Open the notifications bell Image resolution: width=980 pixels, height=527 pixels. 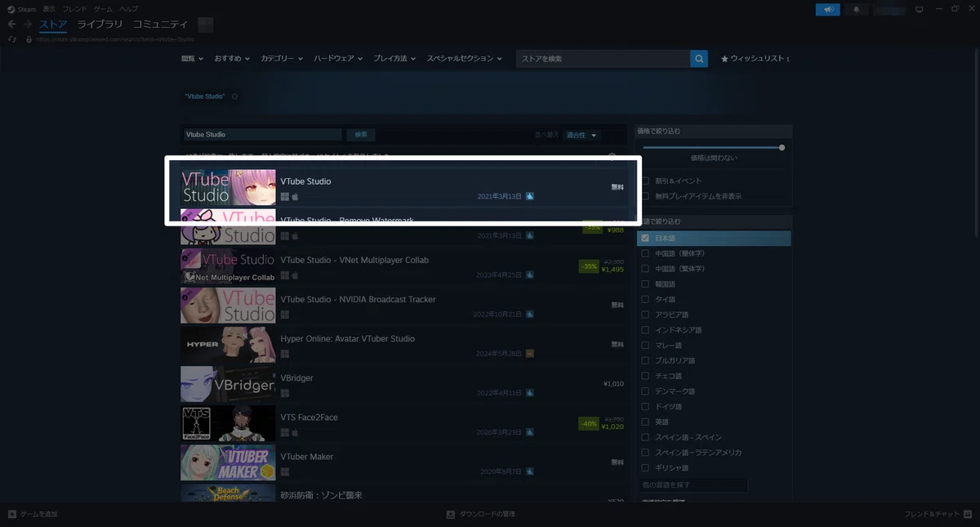tap(857, 9)
